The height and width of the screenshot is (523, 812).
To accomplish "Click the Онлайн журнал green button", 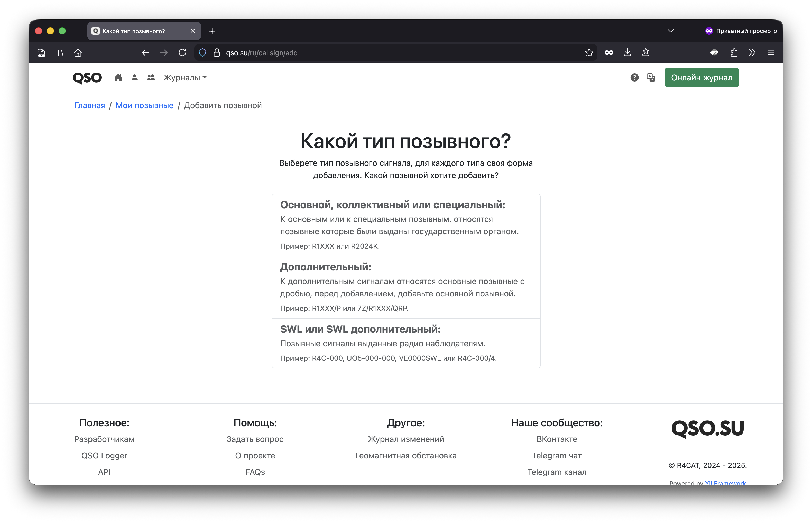I will (x=702, y=78).
